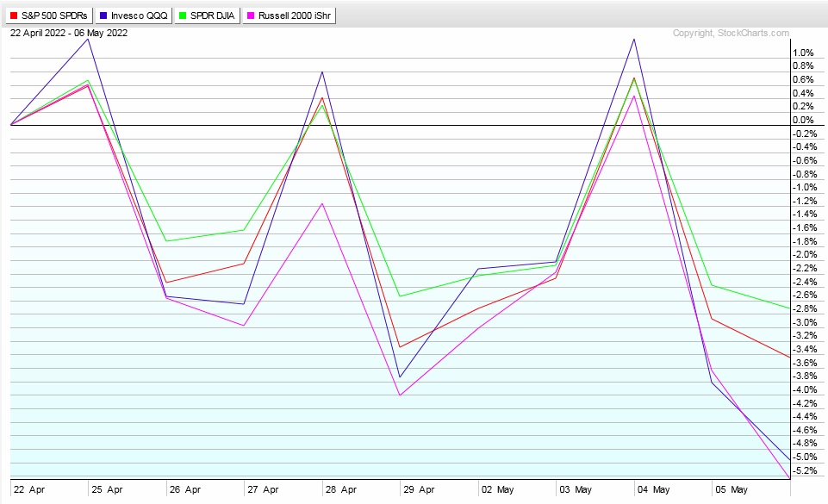
Task: Click the '-1.6%' y-axis label
Action: pos(805,228)
